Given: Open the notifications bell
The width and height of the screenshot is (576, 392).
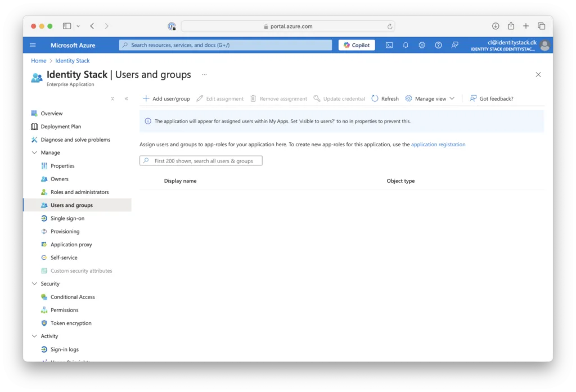Looking at the screenshot, I should coord(406,45).
